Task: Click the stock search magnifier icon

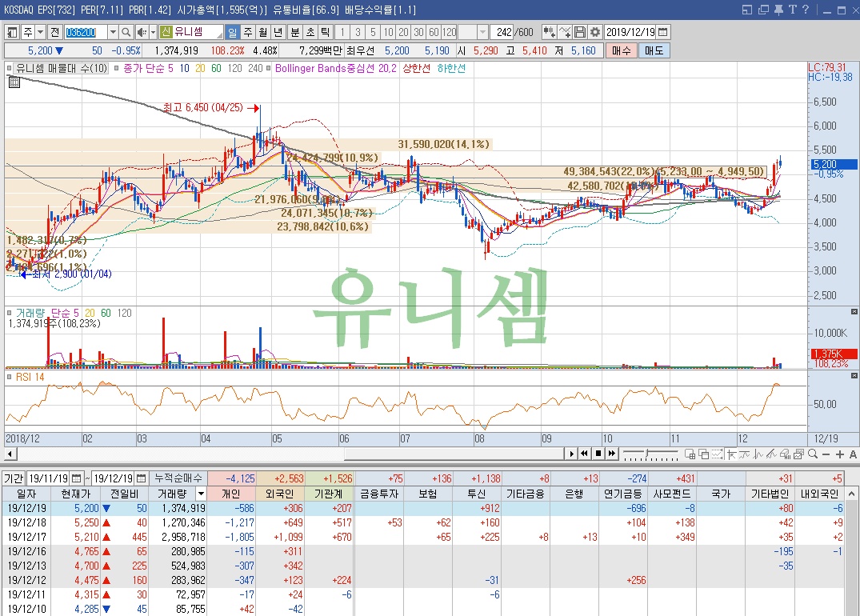Action: click(x=126, y=32)
